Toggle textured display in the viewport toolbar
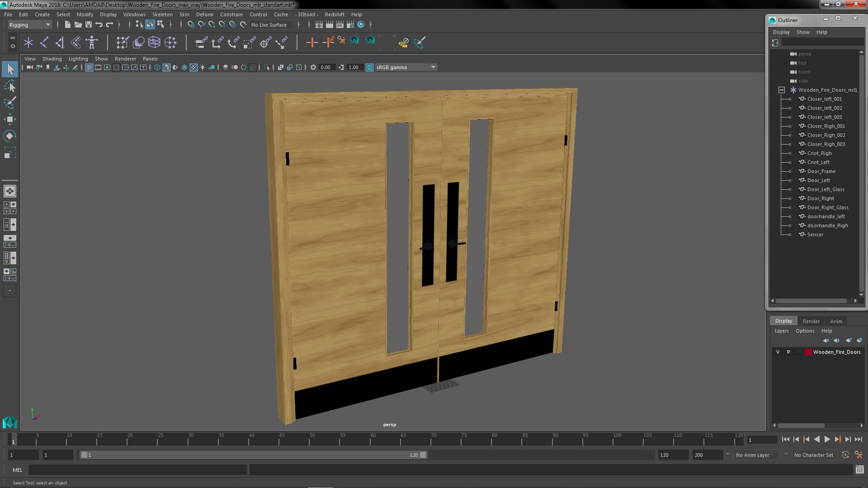This screenshot has width=868, height=488. pos(193,67)
